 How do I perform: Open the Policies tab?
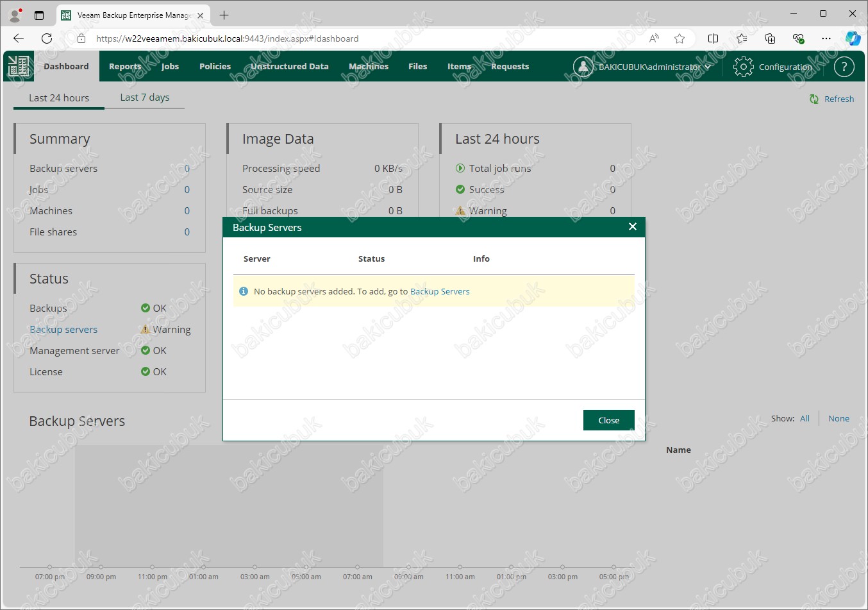click(215, 66)
